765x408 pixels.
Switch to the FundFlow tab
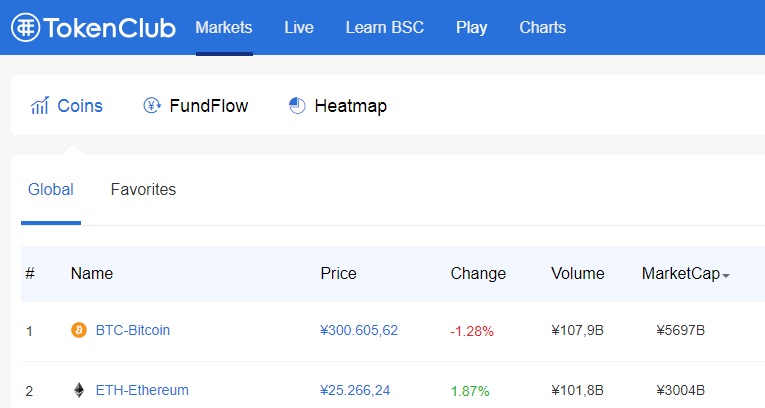(x=196, y=105)
